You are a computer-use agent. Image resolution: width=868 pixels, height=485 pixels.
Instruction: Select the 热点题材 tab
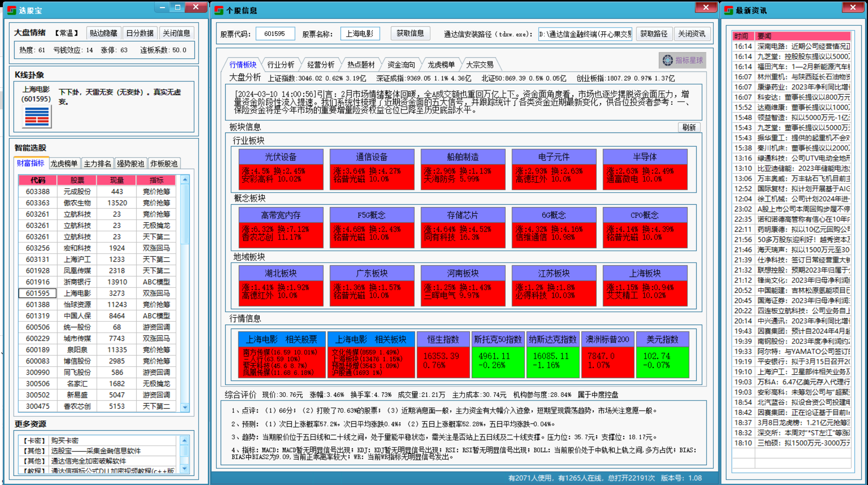click(361, 65)
